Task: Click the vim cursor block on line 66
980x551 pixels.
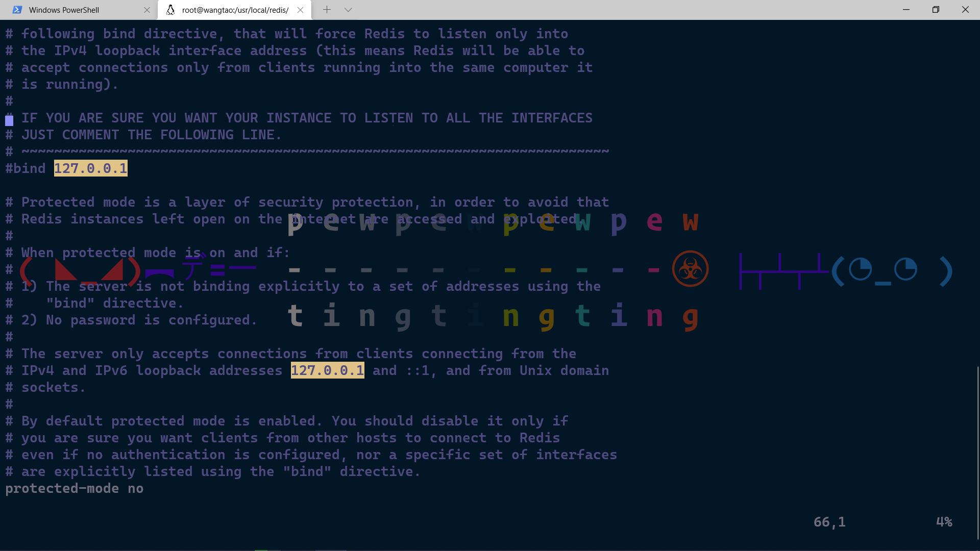Action: click(9, 120)
